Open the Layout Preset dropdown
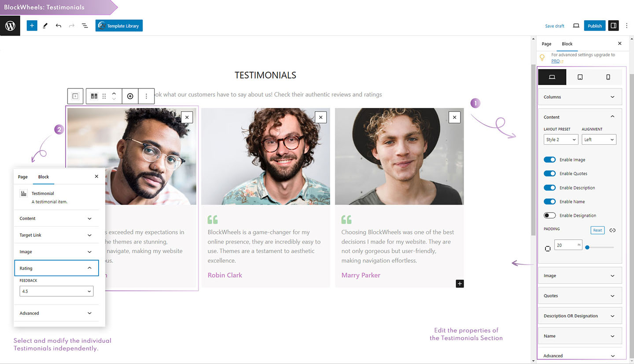 coord(560,140)
